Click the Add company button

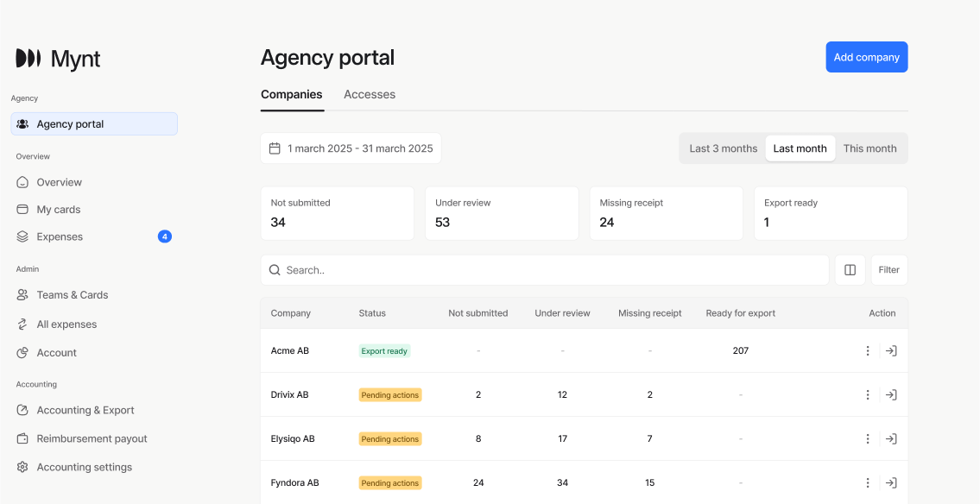867,57
